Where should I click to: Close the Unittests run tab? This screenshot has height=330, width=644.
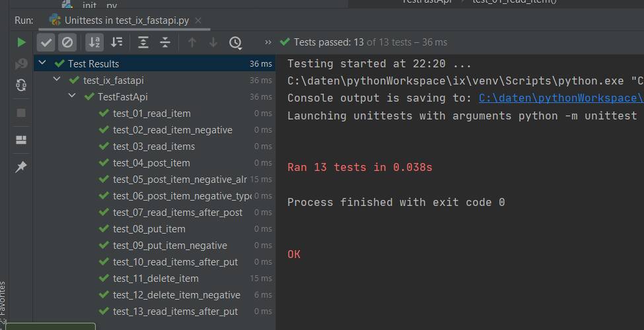point(198,20)
